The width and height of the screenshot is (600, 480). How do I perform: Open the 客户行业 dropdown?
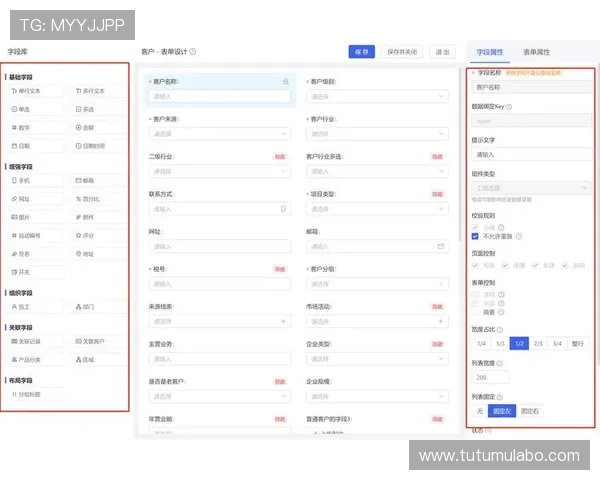(x=377, y=134)
